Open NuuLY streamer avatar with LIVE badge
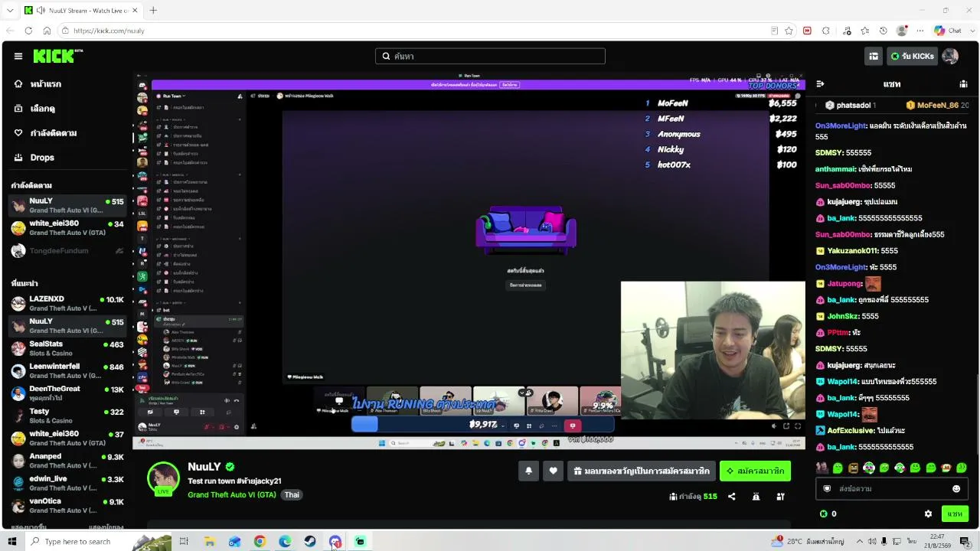 tap(163, 479)
